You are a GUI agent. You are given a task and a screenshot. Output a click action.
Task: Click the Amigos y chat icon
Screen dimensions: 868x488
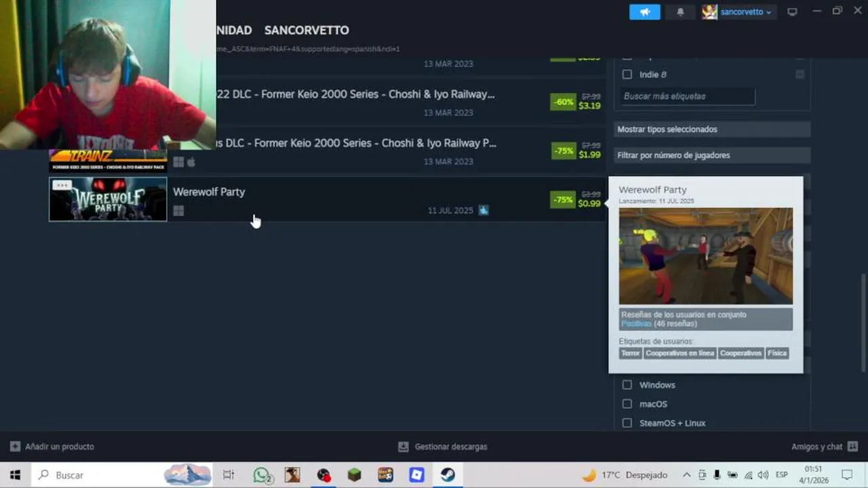coord(852,447)
